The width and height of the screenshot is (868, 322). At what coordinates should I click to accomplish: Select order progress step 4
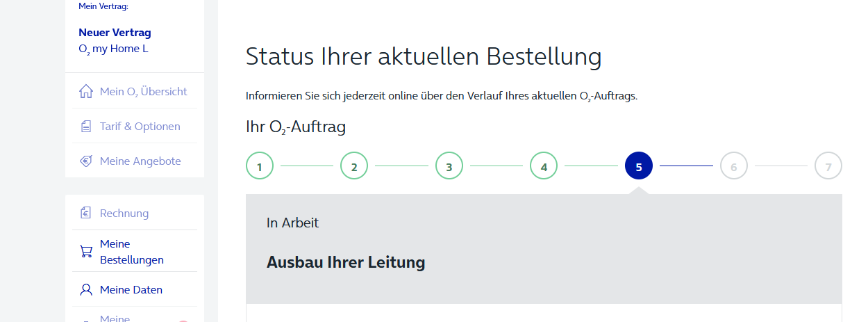(x=544, y=166)
